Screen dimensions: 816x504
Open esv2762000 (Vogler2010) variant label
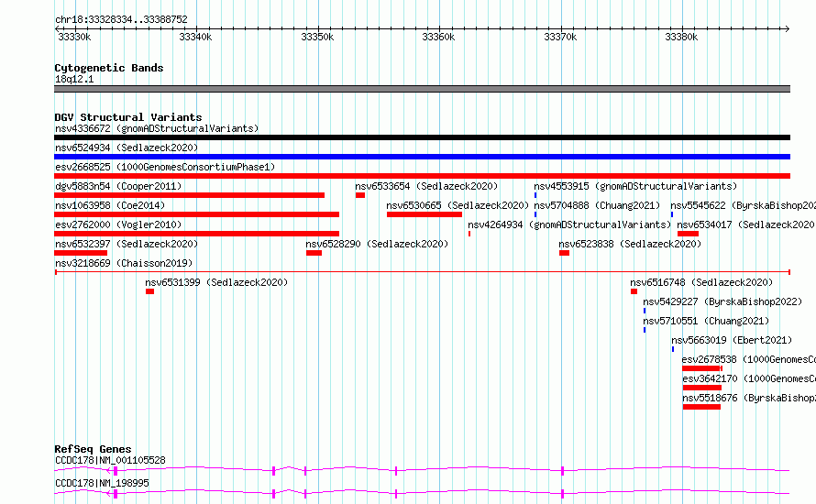pyautogui.click(x=118, y=225)
